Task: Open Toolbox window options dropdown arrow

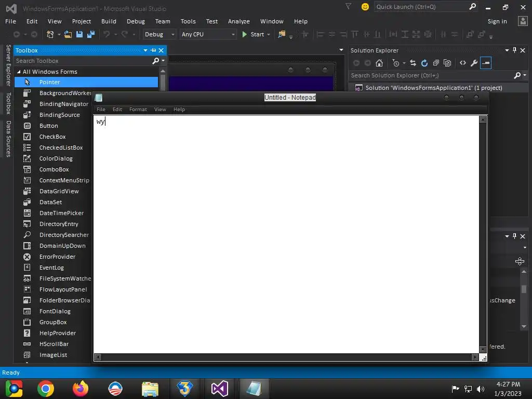Action: click(x=145, y=50)
